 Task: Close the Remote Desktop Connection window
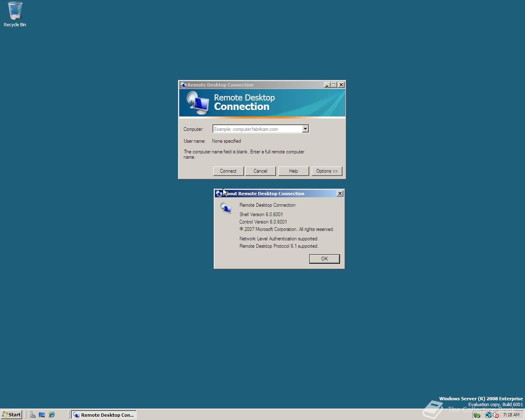[341, 85]
